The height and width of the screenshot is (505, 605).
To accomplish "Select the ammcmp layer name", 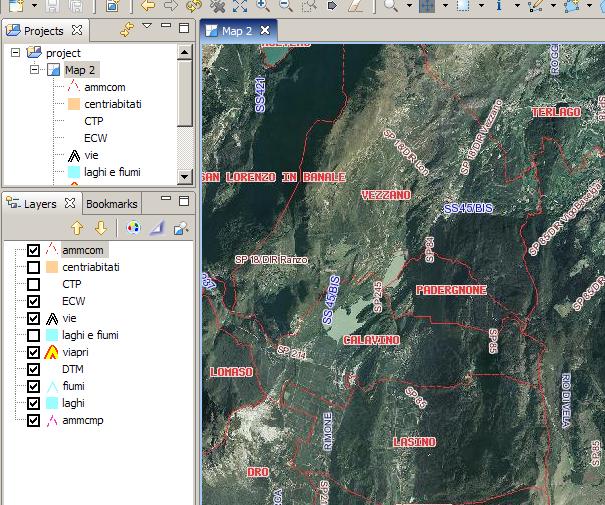I will 82,420.
